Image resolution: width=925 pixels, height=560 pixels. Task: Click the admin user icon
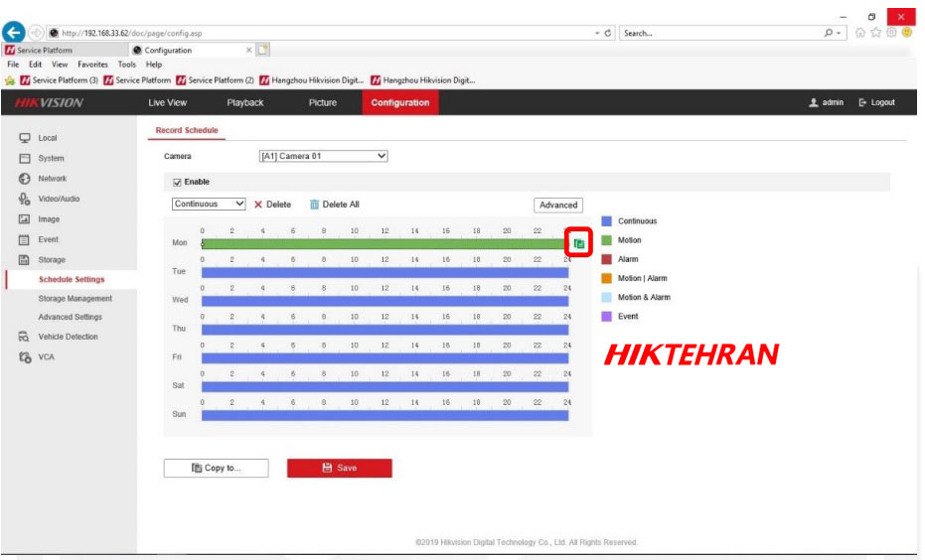(x=814, y=102)
